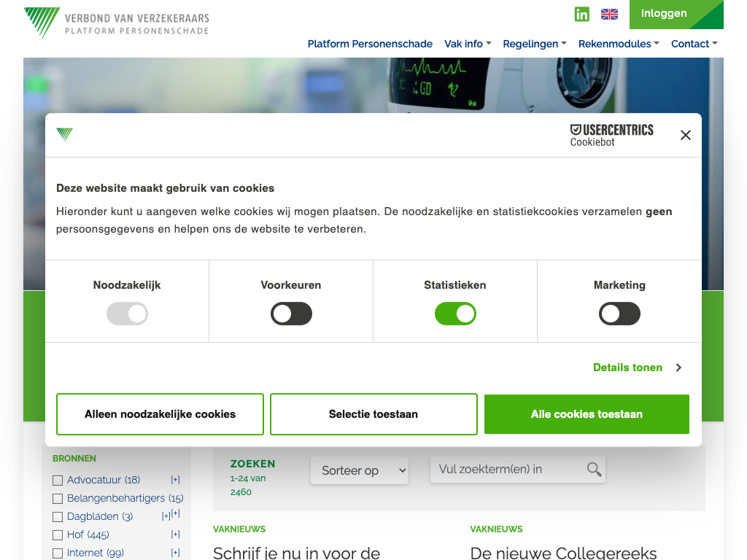Click Selectie toestaan button
The width and height of the screenshot is (747, 560).
373,414
